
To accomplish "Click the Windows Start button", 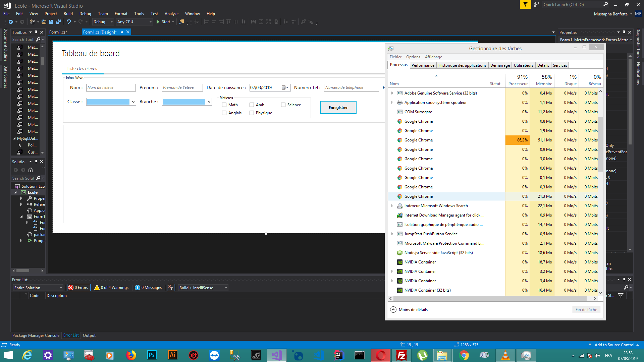I will (x=8, y=355).
